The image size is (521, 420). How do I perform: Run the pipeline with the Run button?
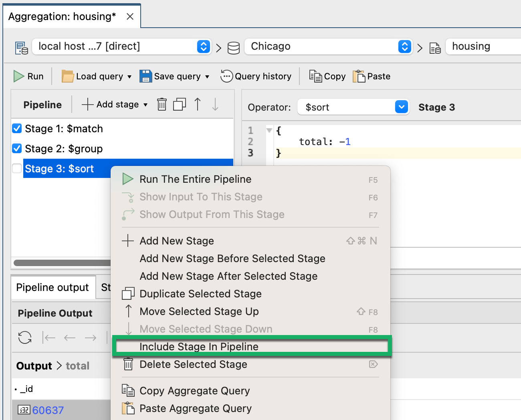28,76
